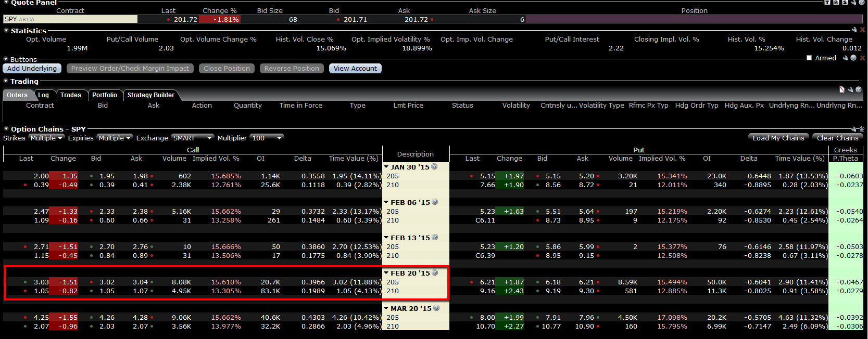Click the S icon in Quote Panel header
The width and height of the screenshot is (868, 339).
(845, 2)
